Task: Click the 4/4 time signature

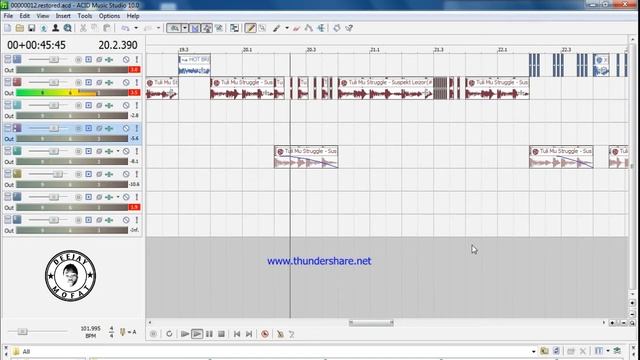Action: click(x=111, y=332)
